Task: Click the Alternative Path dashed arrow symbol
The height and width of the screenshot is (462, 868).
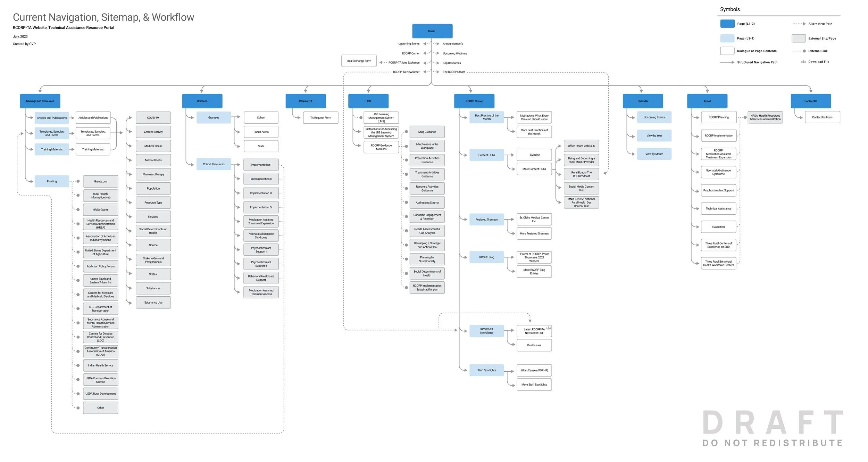Action: 798,24
